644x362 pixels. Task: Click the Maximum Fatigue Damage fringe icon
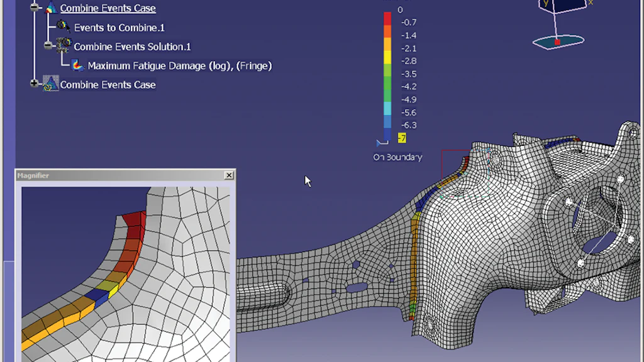click(x=77, y=65)
